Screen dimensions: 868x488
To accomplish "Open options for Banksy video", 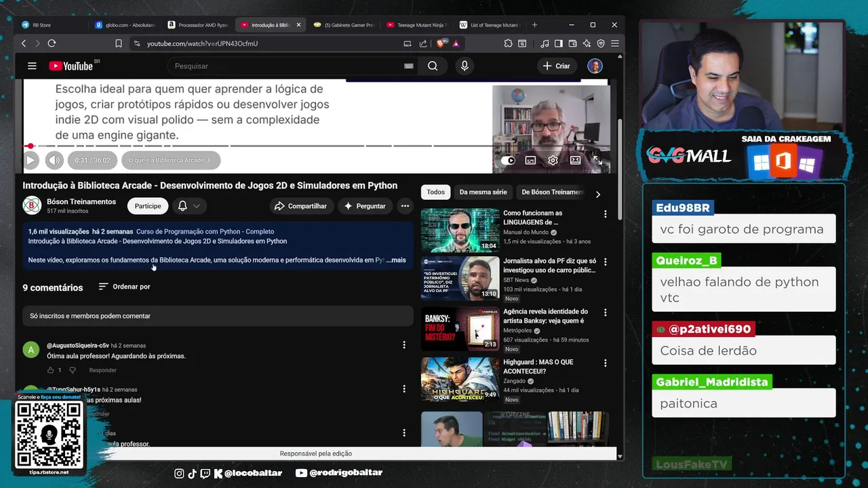I will 606,313.
